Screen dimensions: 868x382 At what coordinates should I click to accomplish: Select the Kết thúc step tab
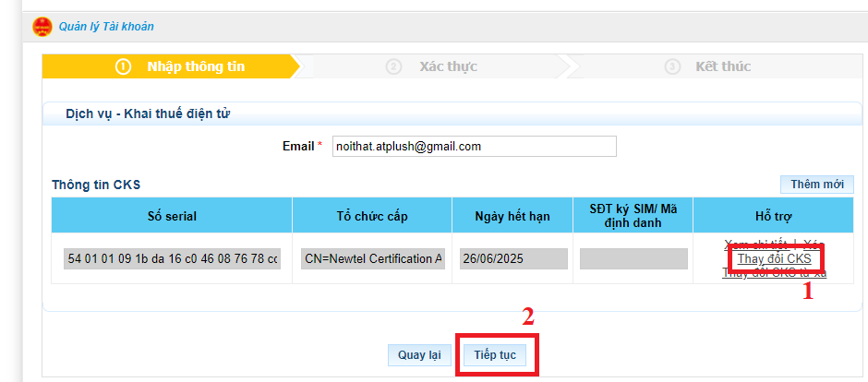(722, 66)
